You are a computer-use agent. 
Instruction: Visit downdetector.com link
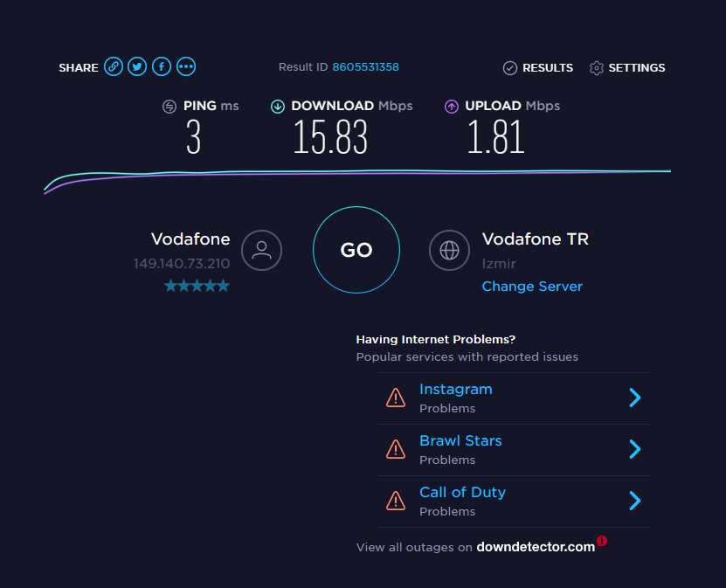pyautogui.click(x=536, y=547)
